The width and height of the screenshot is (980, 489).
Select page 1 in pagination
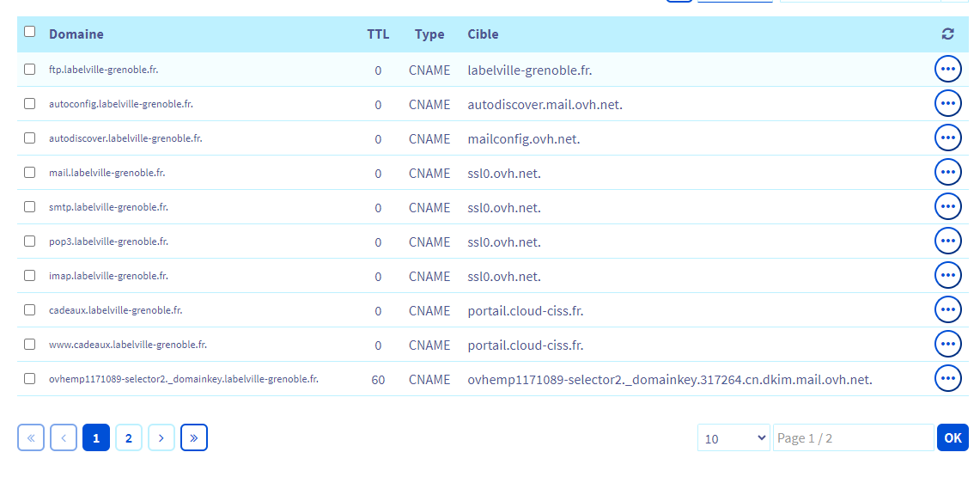click(96, 437)
